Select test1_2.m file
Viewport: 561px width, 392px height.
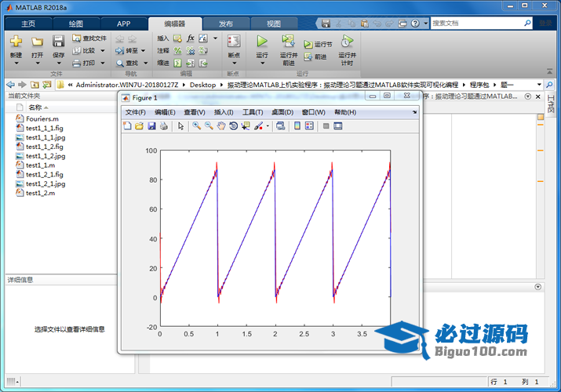[40, 193]
